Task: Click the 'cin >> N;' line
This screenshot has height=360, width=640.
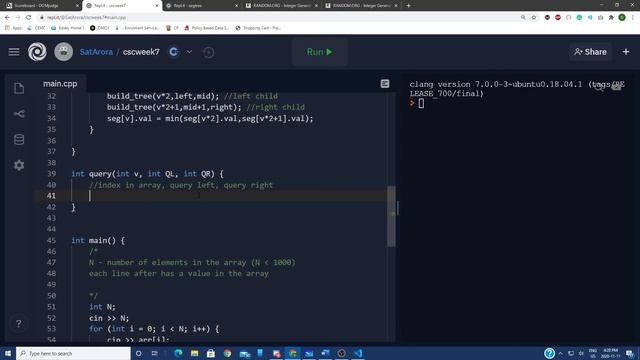Action: click(109, 318)
